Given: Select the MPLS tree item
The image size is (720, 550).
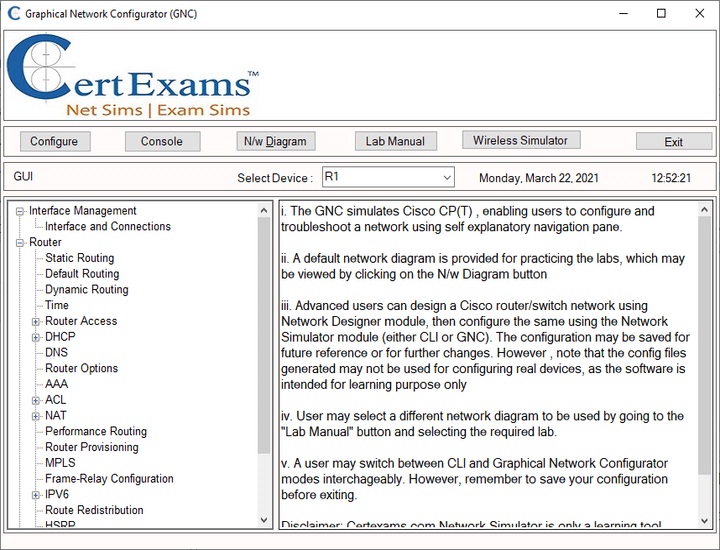Looking at the screenshot, I should (60, 463).
